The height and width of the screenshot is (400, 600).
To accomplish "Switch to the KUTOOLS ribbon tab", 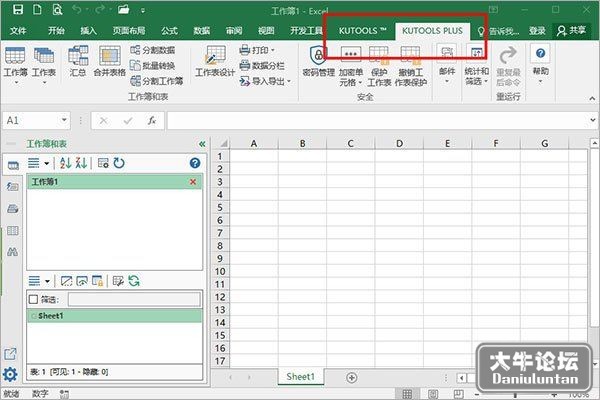I will pyautogui.click(x=362, y=31).
